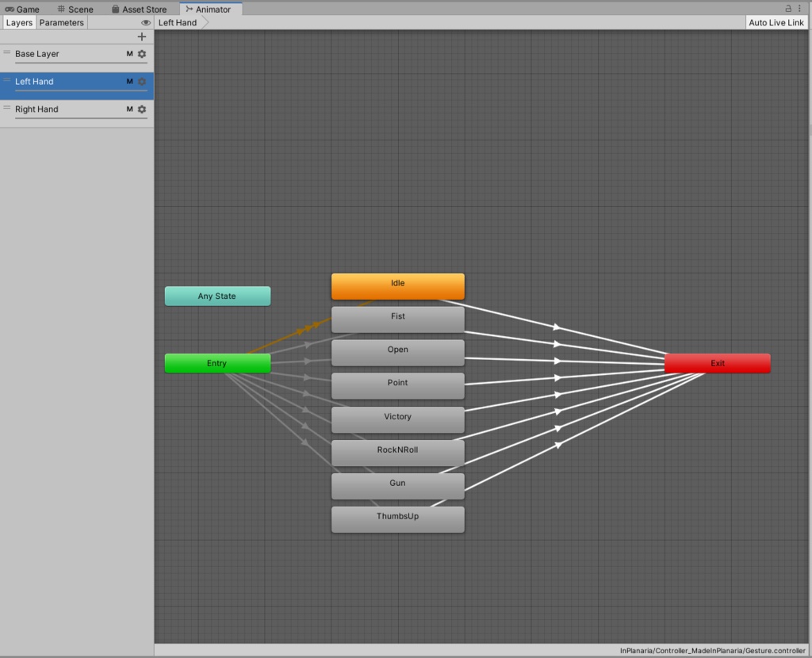Select the green Entry node
The width and height of the screenshot is (812, 658).
point(217,363)
